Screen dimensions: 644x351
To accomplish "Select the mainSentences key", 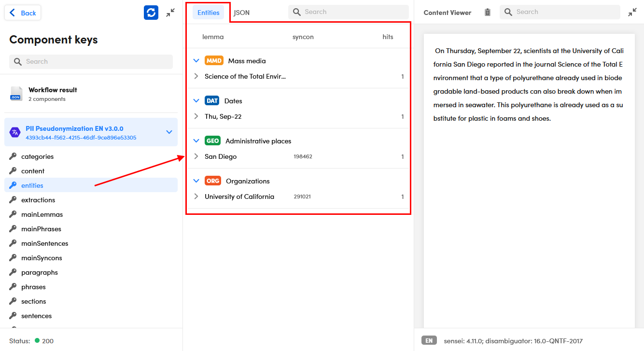I will 44,243.
